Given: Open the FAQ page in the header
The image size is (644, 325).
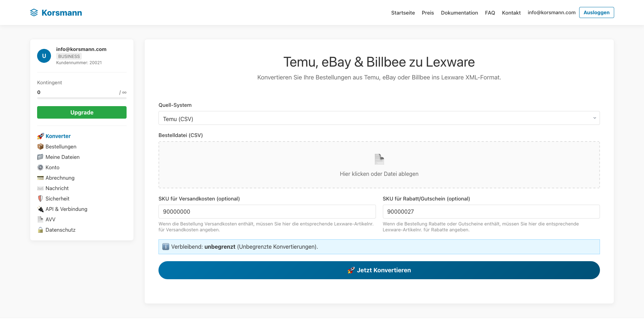Looking at the screenshot, I should click(490, 13).
